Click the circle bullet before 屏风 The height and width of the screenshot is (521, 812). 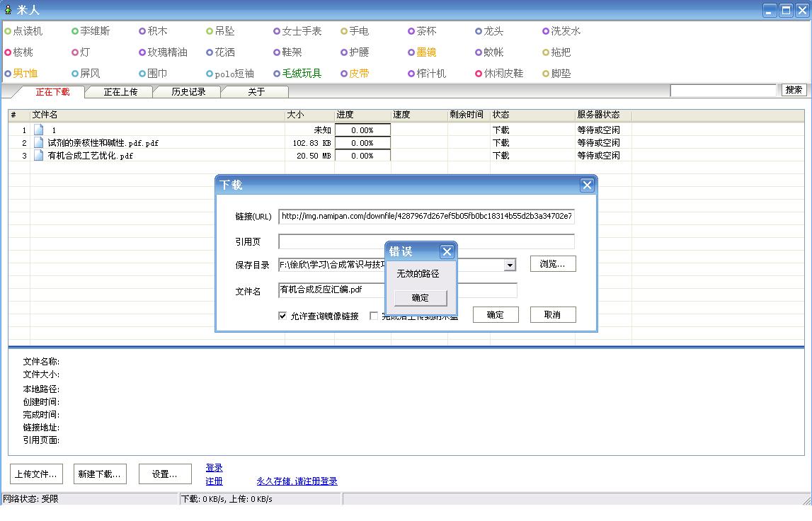coord(75,74)
